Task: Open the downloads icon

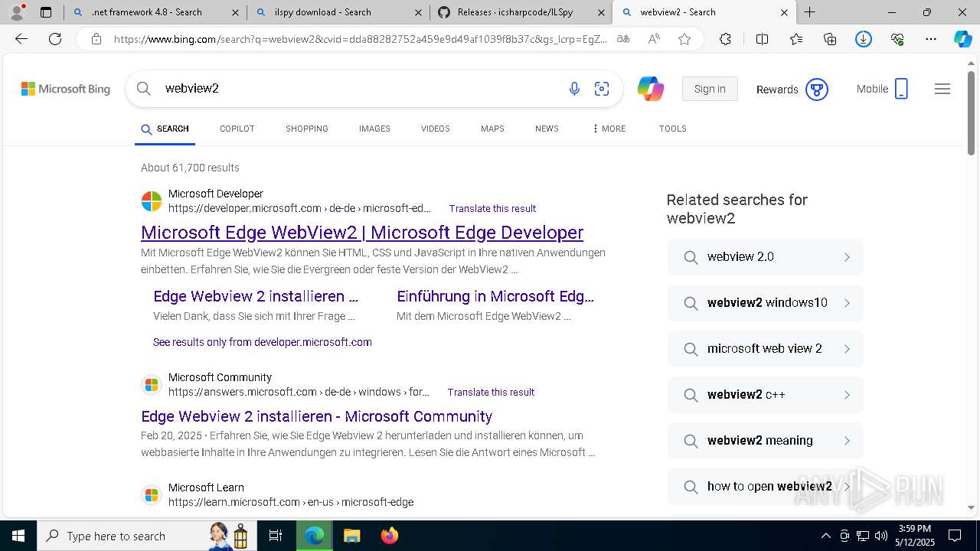Action: [864, 39]
